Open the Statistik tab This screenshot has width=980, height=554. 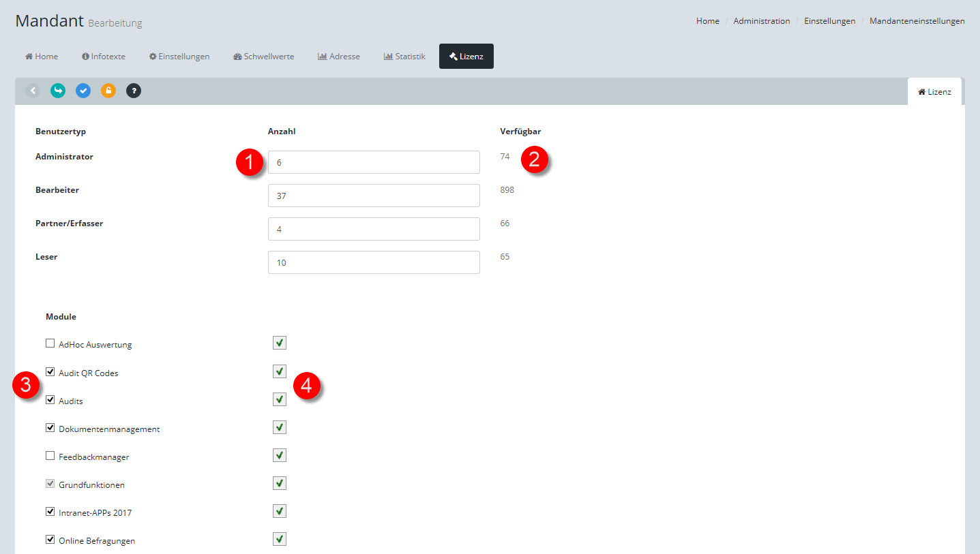pyautogui.click(x=404, y=57)
